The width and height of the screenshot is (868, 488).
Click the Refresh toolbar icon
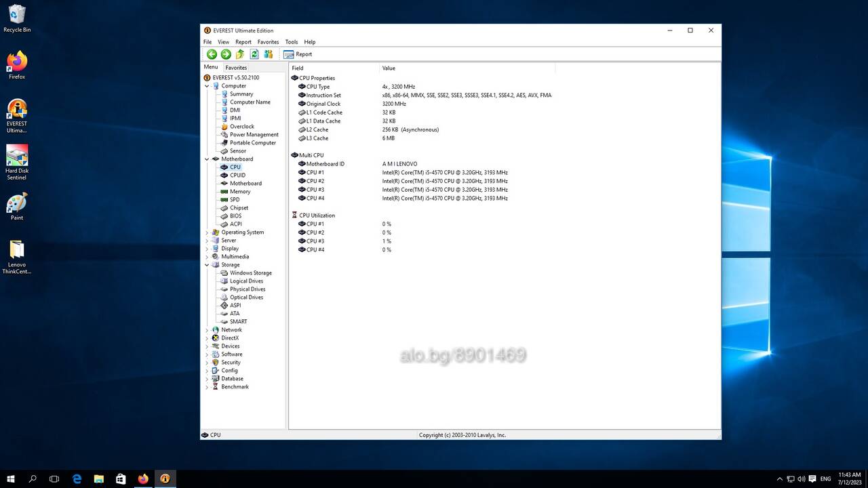pos(254,54)
